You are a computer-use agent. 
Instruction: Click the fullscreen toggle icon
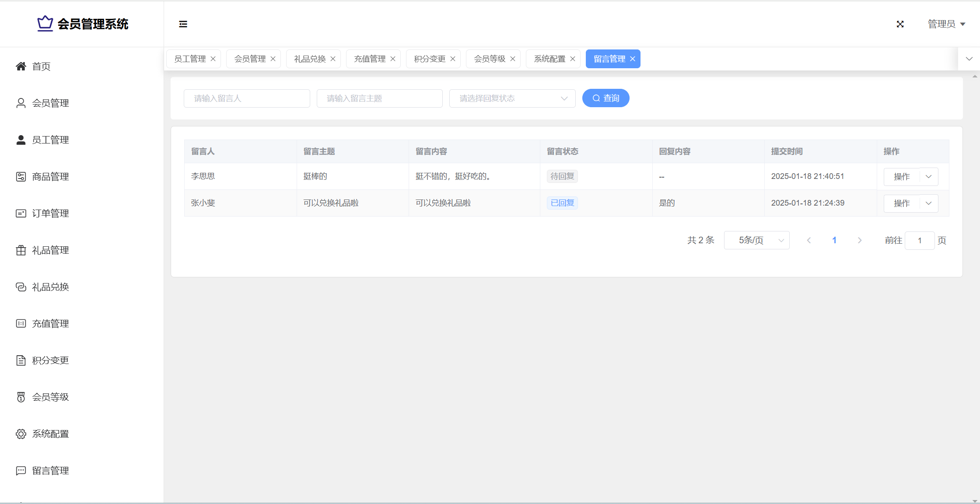900,24
